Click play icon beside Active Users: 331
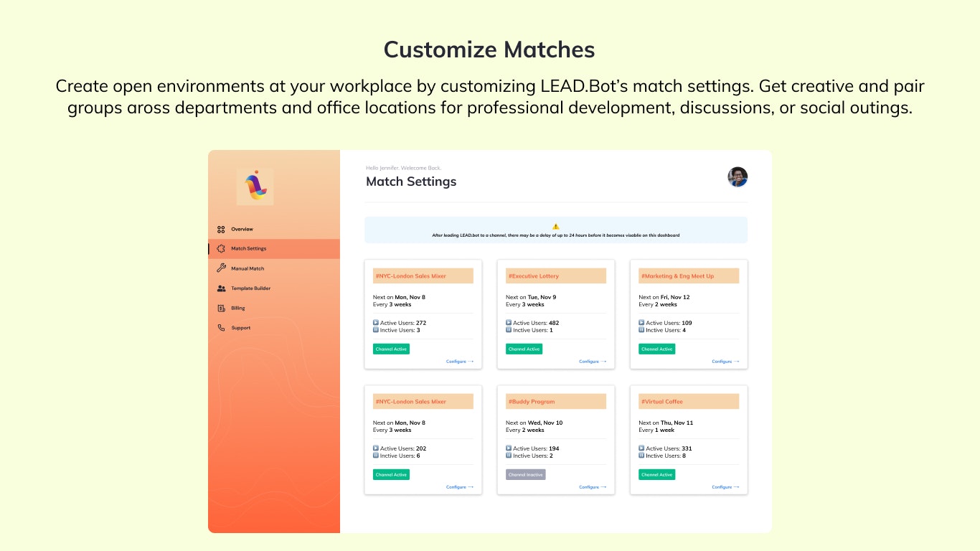Viewport: 980px width, 551px height. (641, 448)
